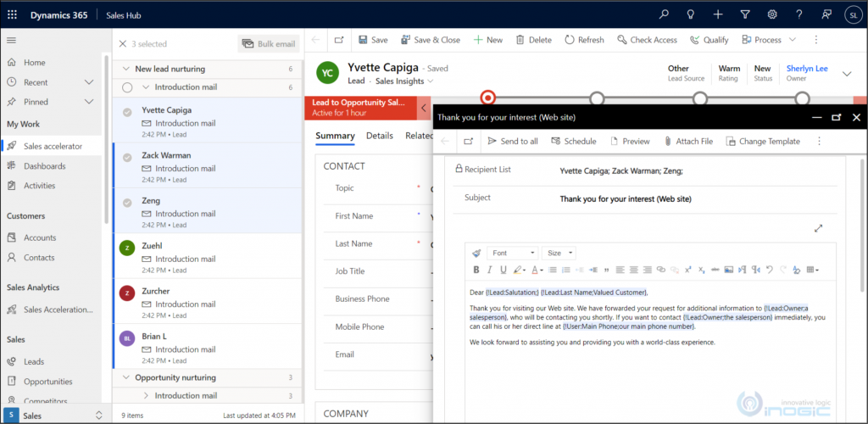Expand Pinned in the sidebar
The width and height of the screenshot is (868, 424).
(x=88, y=102)
